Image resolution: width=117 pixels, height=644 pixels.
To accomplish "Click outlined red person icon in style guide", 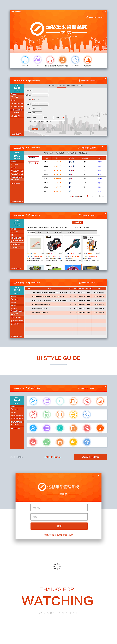I will coord(33,415).
